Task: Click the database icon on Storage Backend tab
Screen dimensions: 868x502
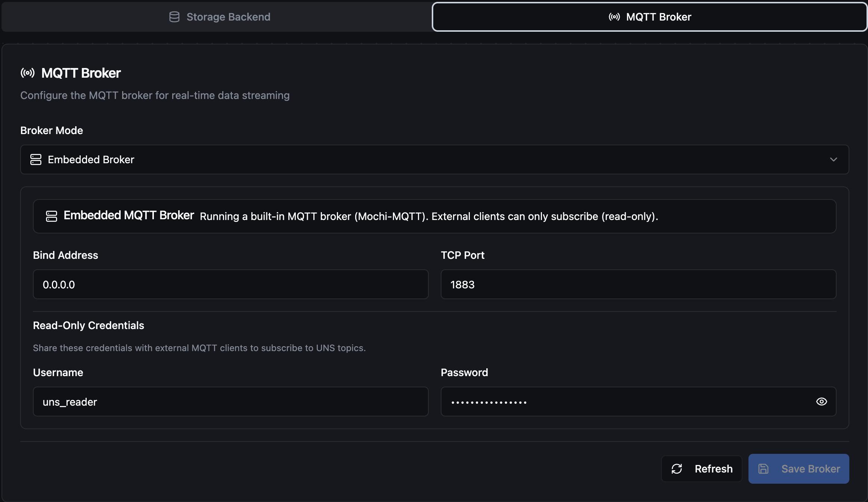Action: point(174,17)
